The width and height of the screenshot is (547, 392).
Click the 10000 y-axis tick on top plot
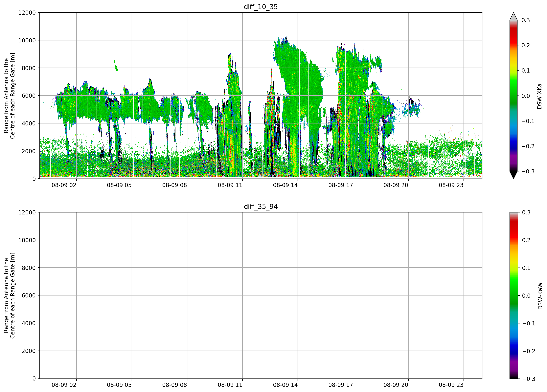click(27, 40)
